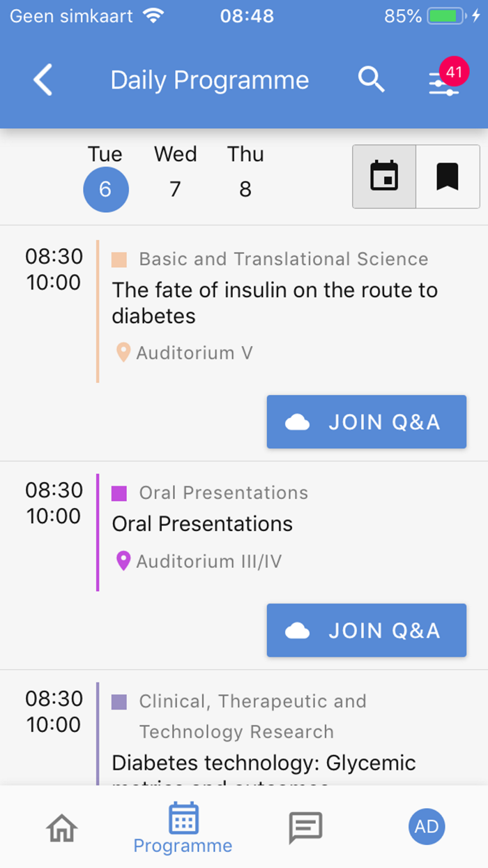The image size is (488, 868).
Task: Switch to bookmarked sessions view
Action: tap(448, 177)
